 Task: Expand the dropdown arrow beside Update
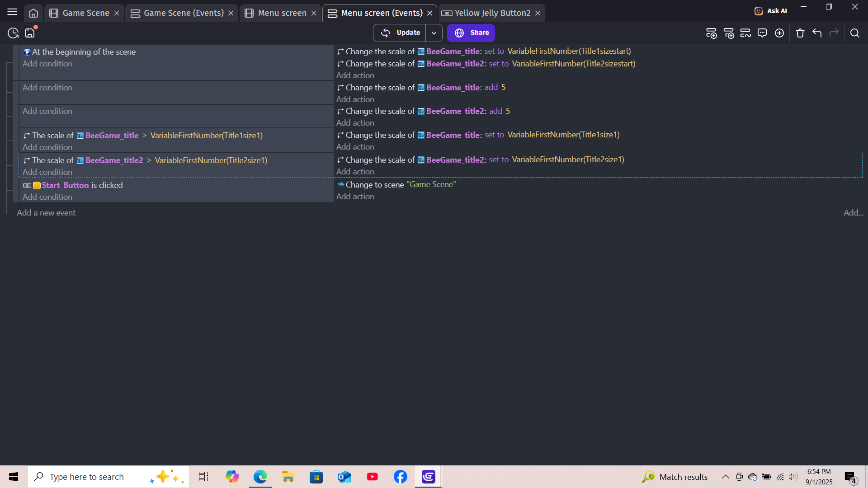434,33
